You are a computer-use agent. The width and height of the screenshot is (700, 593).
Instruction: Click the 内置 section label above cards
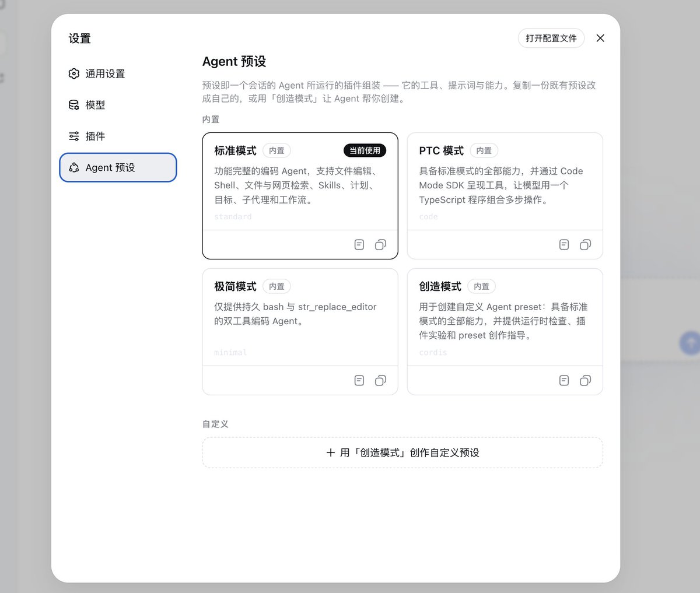pos(211,119)
